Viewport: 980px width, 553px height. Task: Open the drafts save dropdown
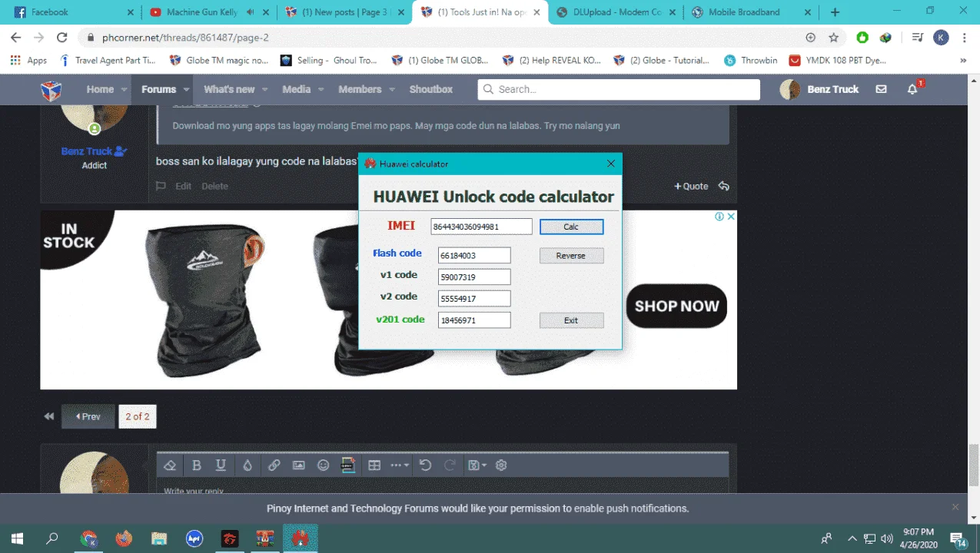pyautogui.click(x=477, y=465)
